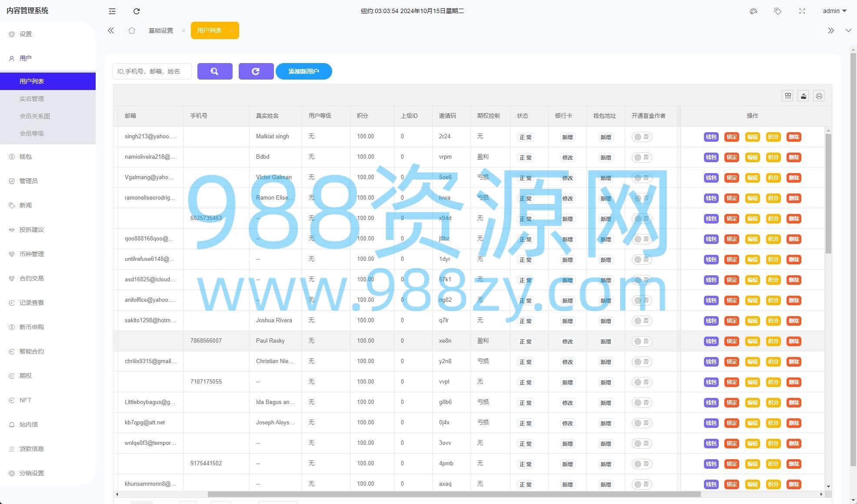Screen dimensions: 857x504
Task: Collapse the sidebar with the menu-fold icon
Action: (x=112, y=11)
